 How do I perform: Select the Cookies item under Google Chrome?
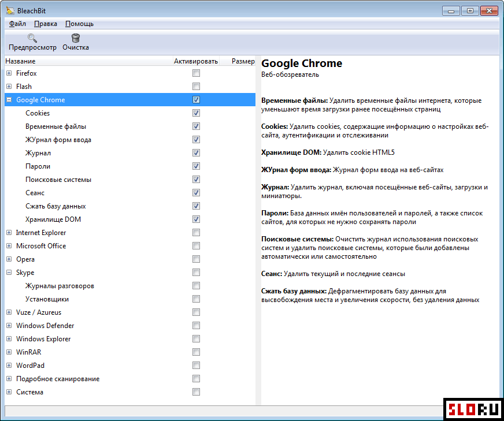pyautogui.click(x=38, y=113)
